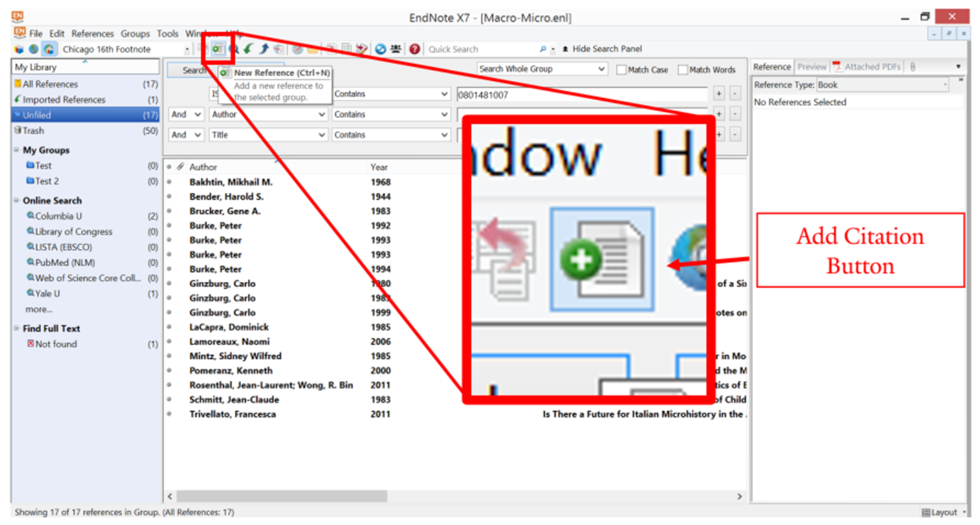This screenshot has height=525, width=980.
Task: Click minus button on ISBN search row
Action: point(735,94)
